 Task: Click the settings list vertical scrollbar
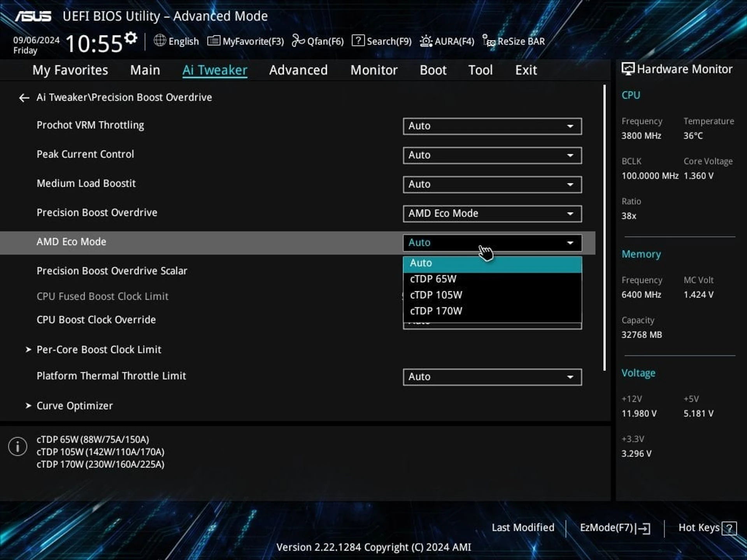click(x=604, y=228)
